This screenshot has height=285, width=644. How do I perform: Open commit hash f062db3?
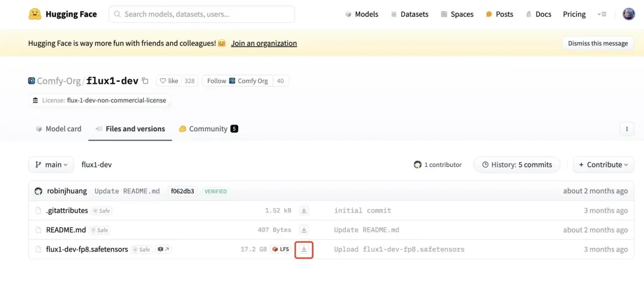pos(182,191)
